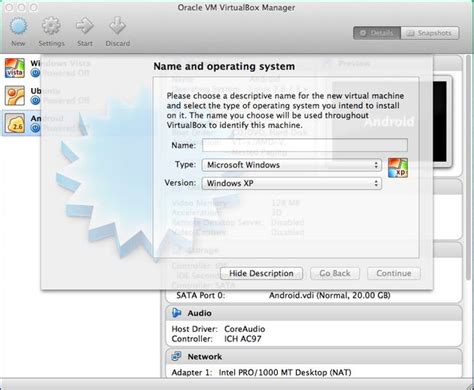474x390 pixels.
Task: Select the Windows Vista VM icon
Action: pyautogui.click(x=14, y=68)
